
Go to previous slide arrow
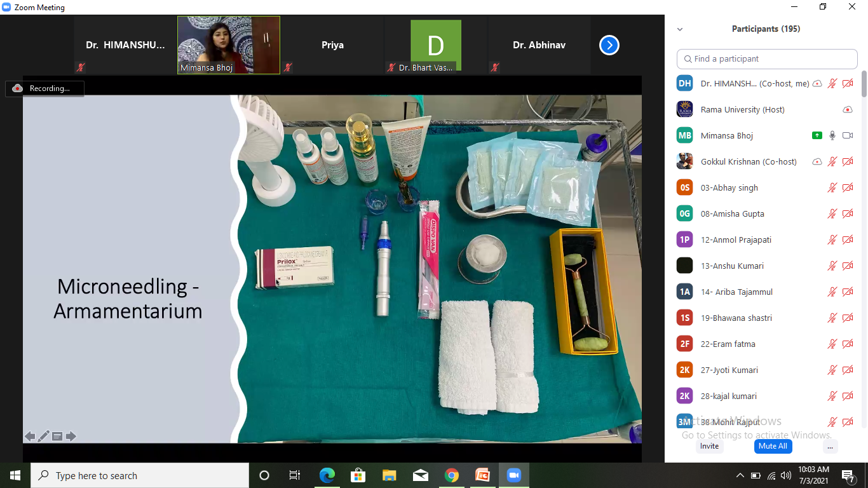tap(30, 437)
